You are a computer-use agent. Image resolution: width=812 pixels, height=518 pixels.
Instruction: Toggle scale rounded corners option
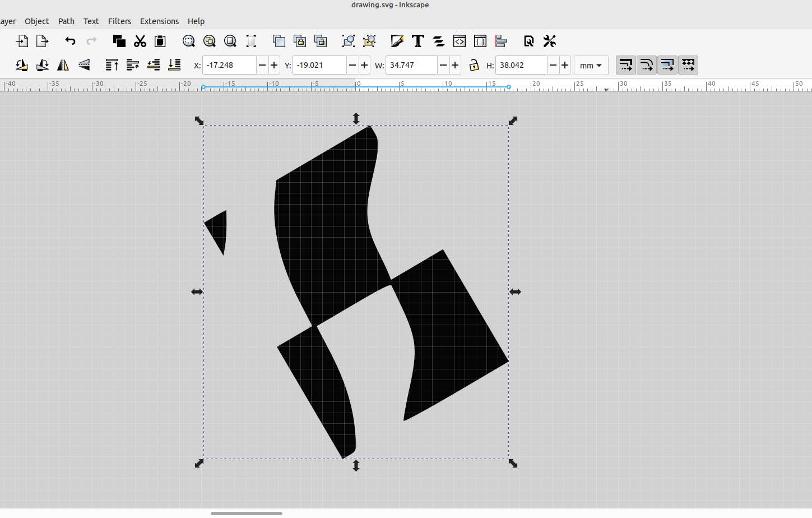click(647, 65)
